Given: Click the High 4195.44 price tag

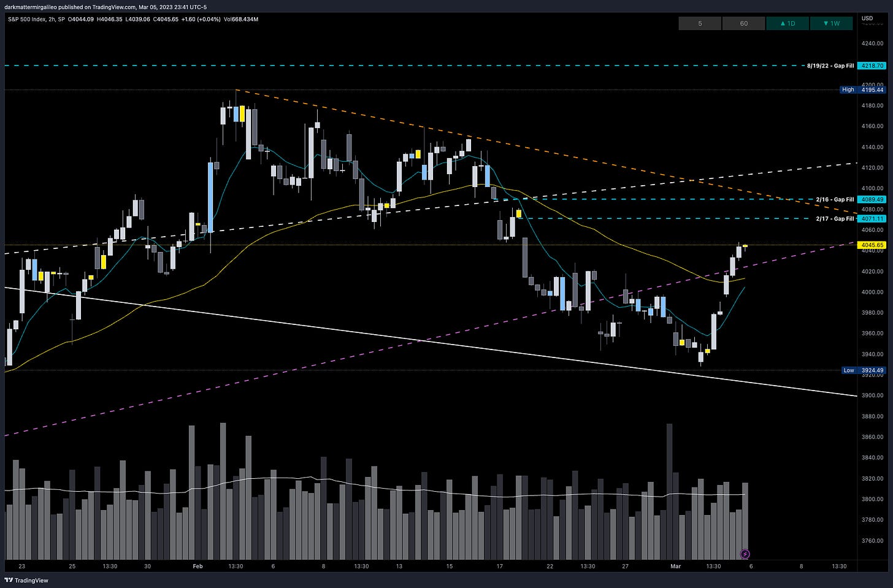Looking at the screenshot, I should click(862, 90).
